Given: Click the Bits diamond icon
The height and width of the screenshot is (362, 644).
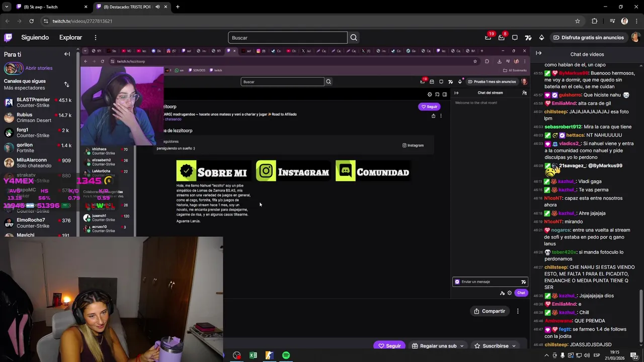Looking at the screenshot, I should coord(541,37).
